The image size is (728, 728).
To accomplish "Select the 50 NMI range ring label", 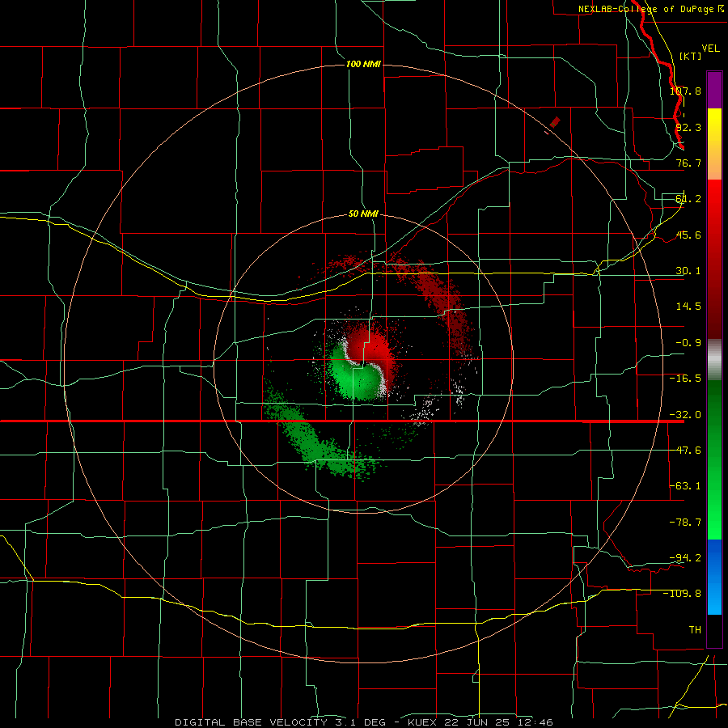I will pyautogui.click(x=363, y=214).
